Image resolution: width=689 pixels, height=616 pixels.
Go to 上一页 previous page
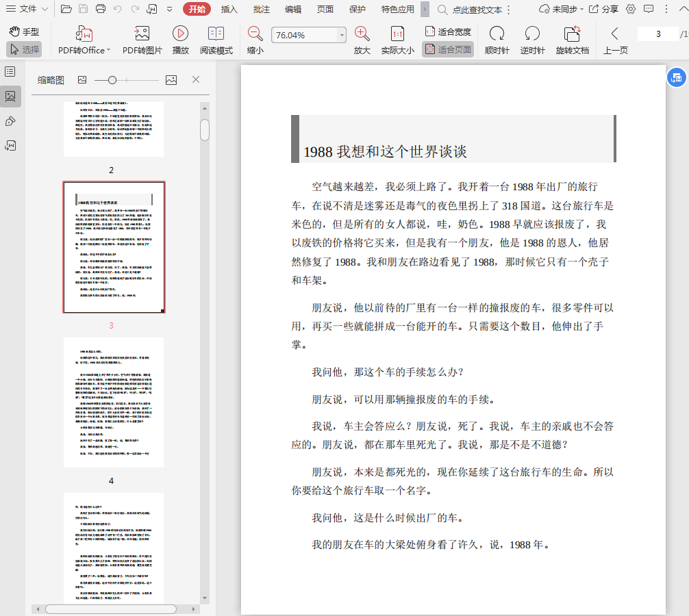(615, 40)
